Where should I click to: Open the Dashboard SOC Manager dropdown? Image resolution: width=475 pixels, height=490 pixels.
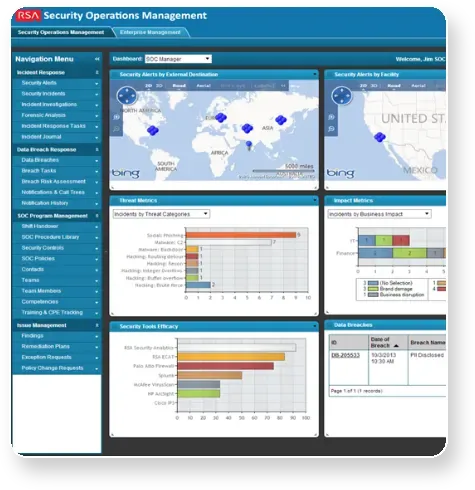click(178, 59)
